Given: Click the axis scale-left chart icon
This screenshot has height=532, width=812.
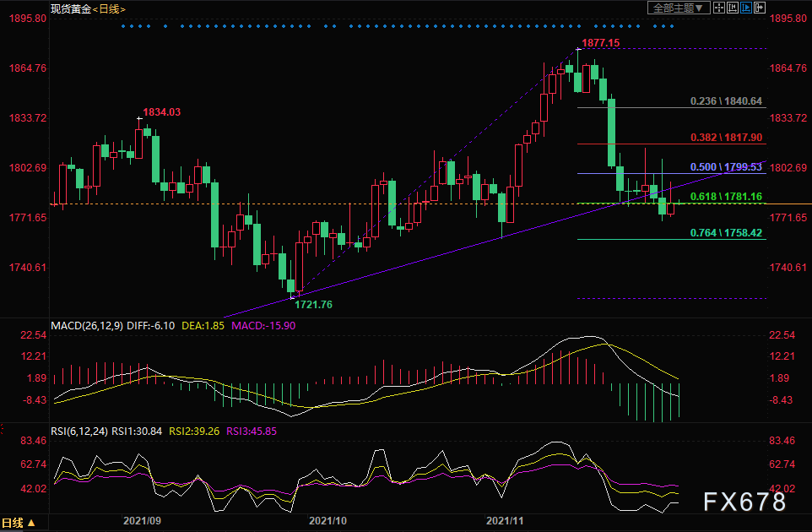Looking at the screenshot, I should coord(733,8).
